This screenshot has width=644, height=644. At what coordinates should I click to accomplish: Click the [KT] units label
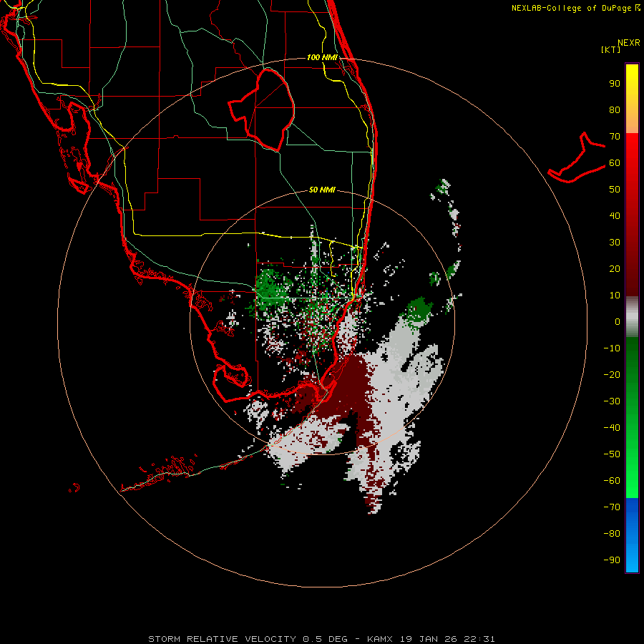tap(610, 49)
